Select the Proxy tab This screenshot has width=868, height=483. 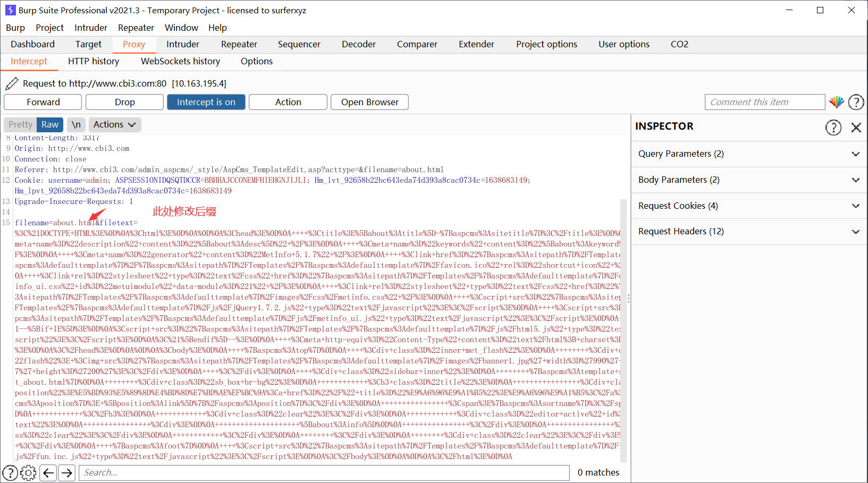coord(134,44)
